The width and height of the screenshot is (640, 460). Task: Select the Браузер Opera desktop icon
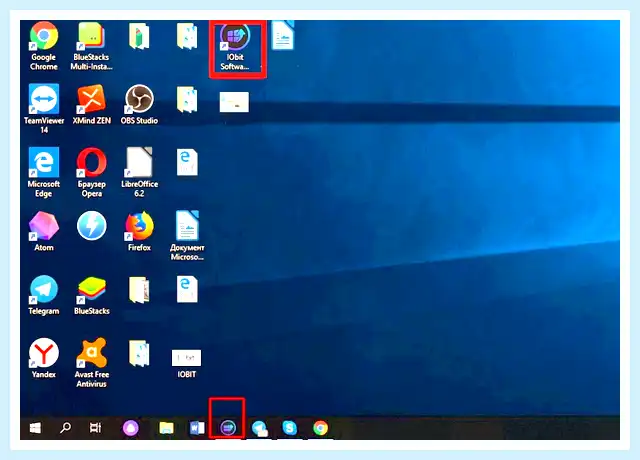91,172
